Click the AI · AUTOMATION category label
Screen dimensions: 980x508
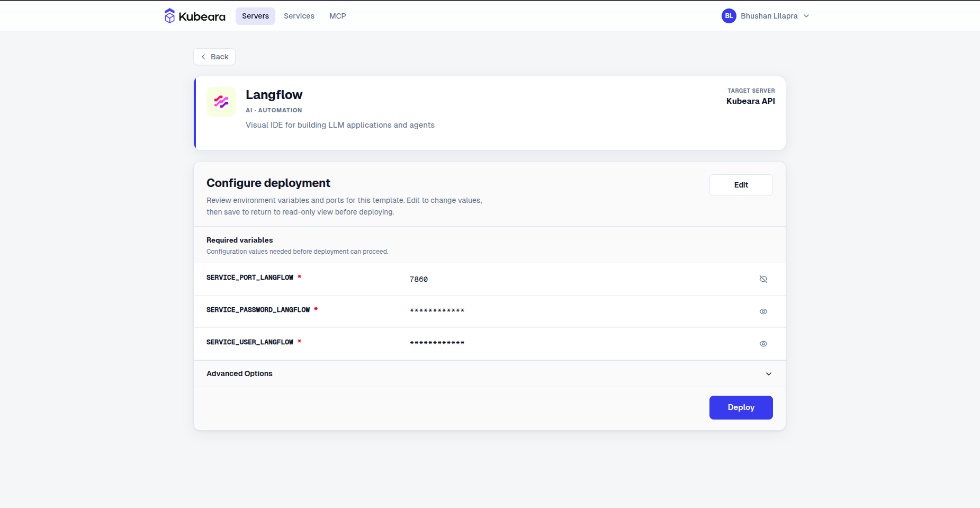pyautogui.click(x=274, y=110)
